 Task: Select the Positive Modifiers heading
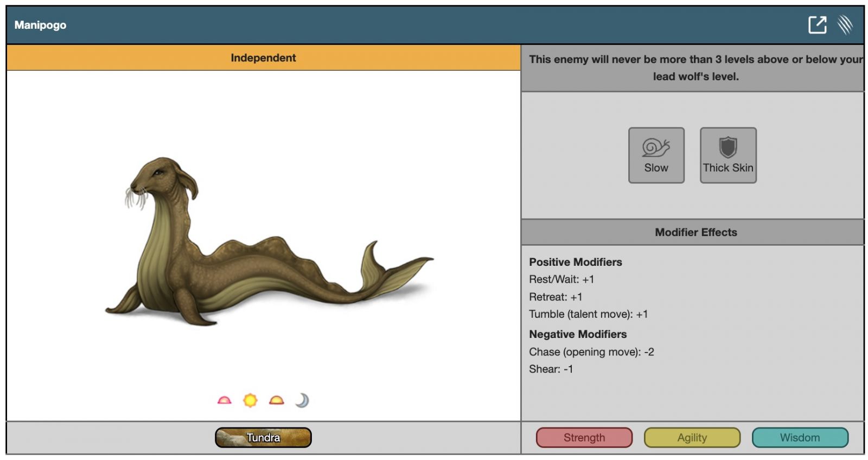575,262
